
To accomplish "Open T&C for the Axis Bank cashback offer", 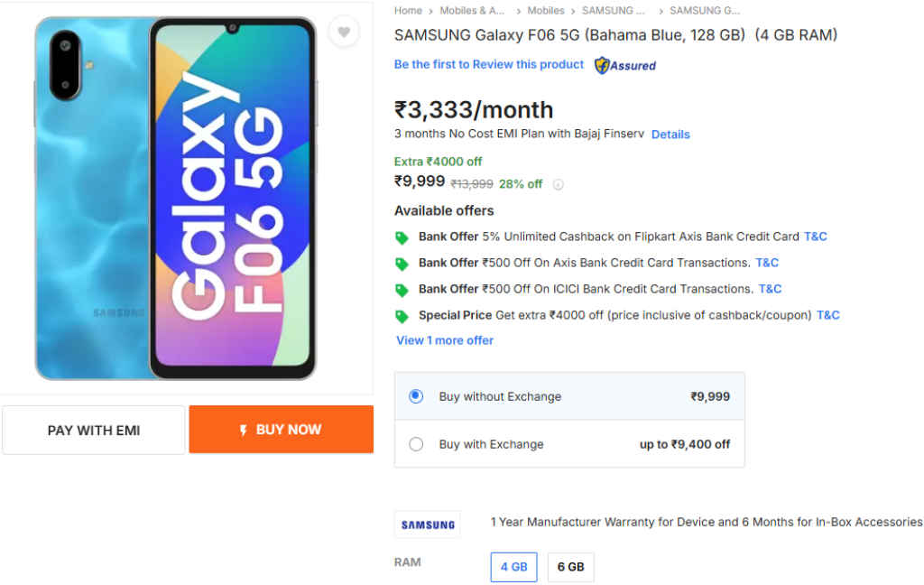I will point(815,237).
